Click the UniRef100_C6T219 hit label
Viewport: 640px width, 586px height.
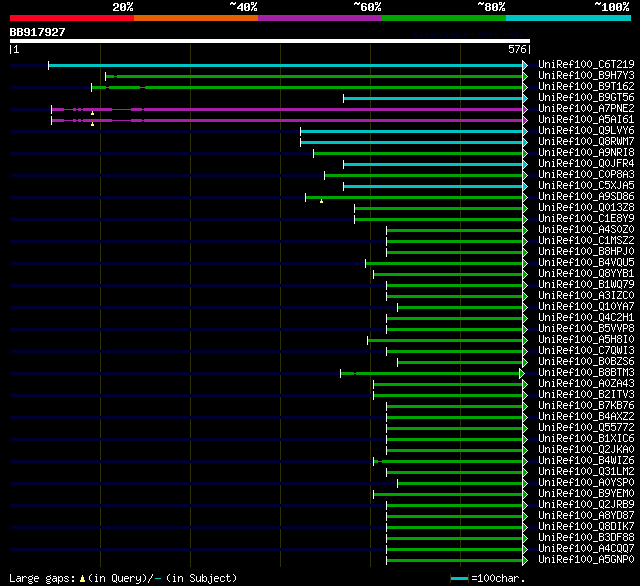(x=586, y=64)
